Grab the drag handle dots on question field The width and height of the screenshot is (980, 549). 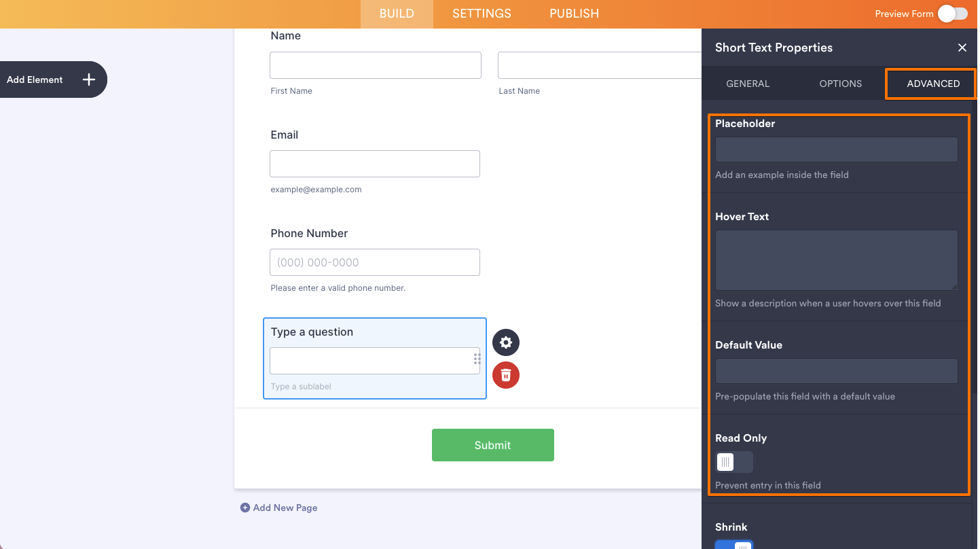coord(477,359)
